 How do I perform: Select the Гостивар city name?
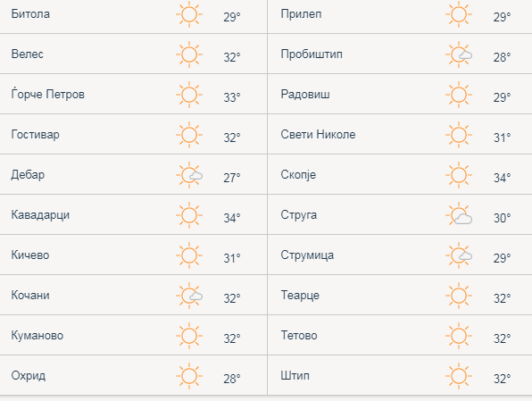(36, 135)
